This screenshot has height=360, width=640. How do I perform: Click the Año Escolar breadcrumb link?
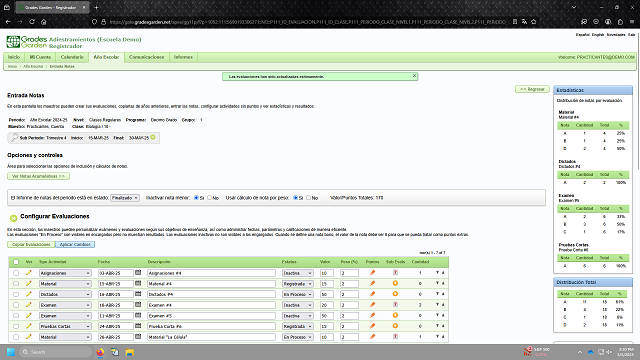click(33, 66)
